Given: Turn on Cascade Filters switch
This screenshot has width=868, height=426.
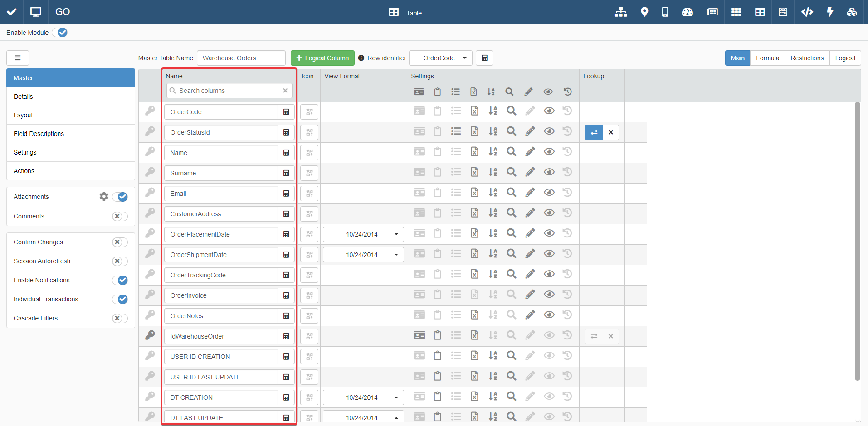Looking at the screenshot, I should (120, 318).
